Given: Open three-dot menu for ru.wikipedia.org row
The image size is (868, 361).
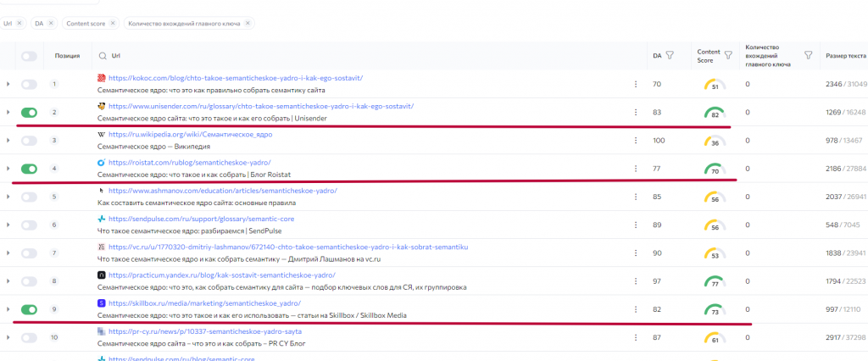Looking at the screenshot, I should point(635,140).
